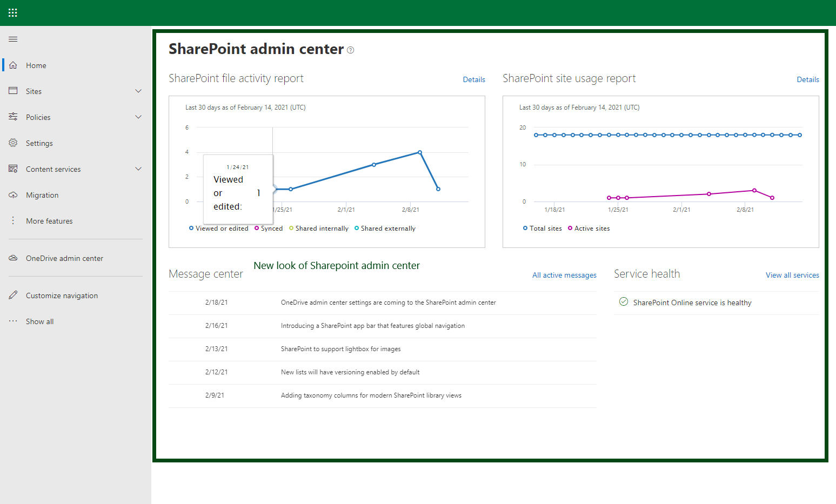Image resolution: width=836 pixels, height=504 pixels.
Task: Open taxonomy columns message
Action: click(x=371, y=395)
